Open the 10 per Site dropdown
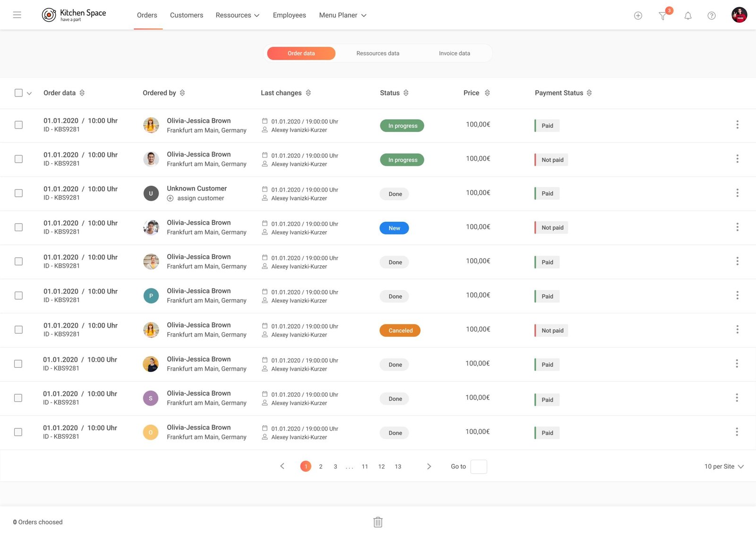 click(x=723, y=466)
